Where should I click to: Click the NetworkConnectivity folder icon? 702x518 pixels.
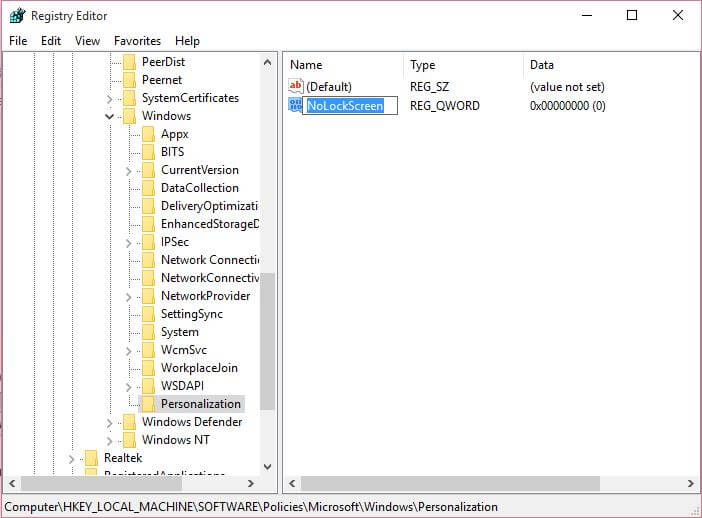pos(149,278)
